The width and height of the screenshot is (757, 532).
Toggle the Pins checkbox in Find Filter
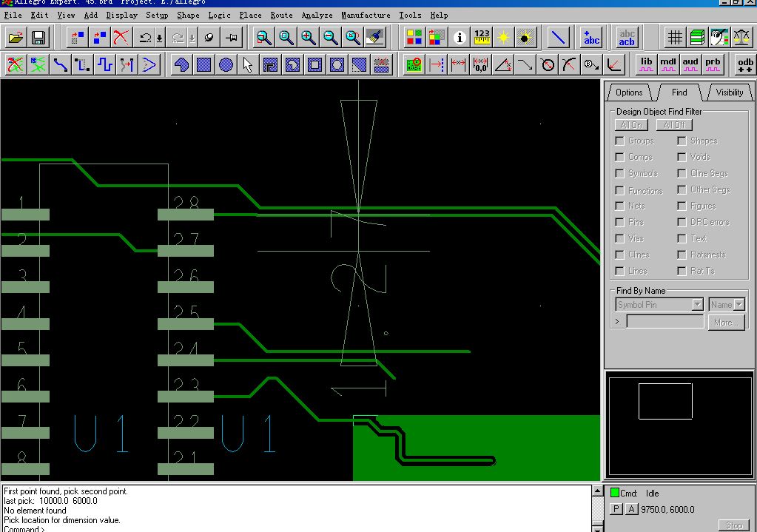620,222
